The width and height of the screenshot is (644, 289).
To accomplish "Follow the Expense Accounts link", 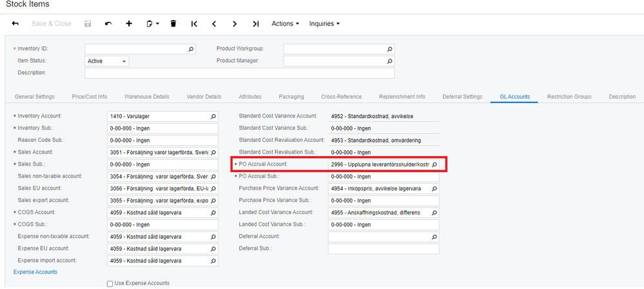I will [x=35, y=272].
